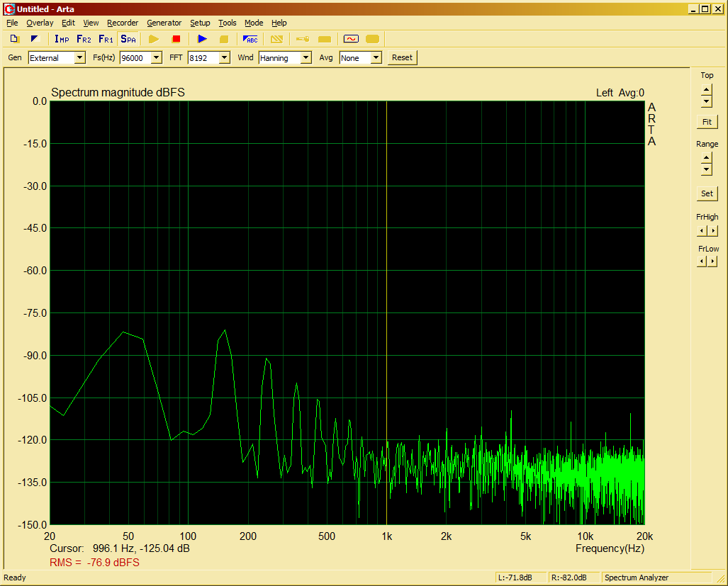This screenshot has height=586, width=728.
Task: Increase the Top level with up arrow
Action: tap(707, 90)
